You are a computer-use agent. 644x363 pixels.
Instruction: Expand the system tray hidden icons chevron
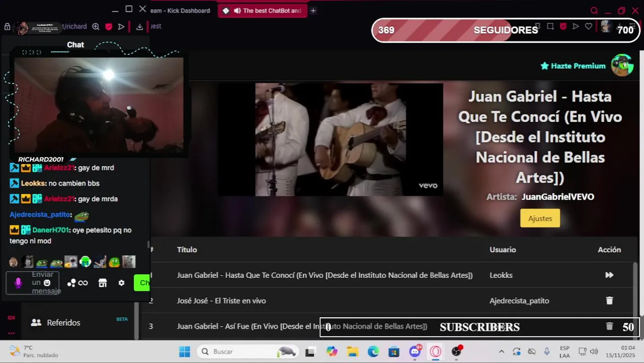pyautogui.click(x=501, y=351)
